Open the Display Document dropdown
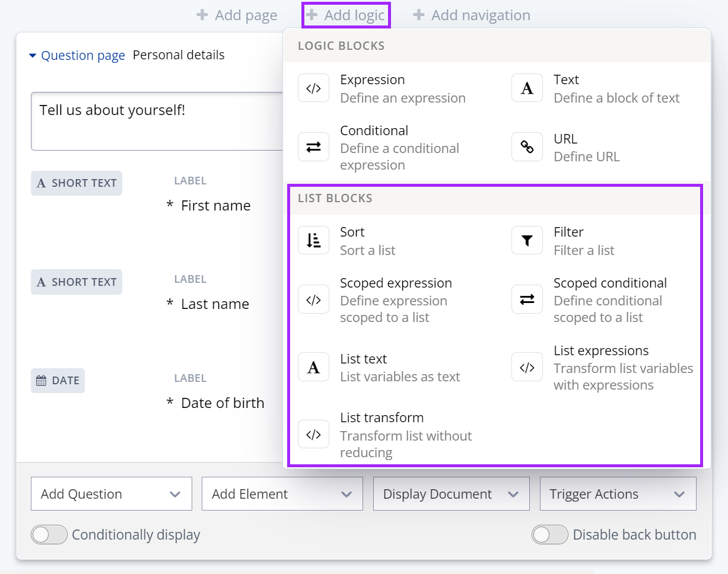728x574 pixels. click(452, 494)
